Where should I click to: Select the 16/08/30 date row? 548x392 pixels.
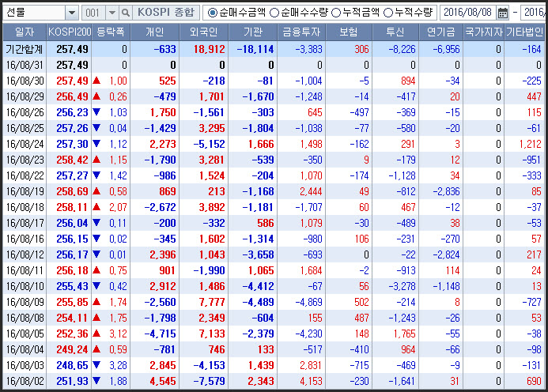[x=274, y=81]
